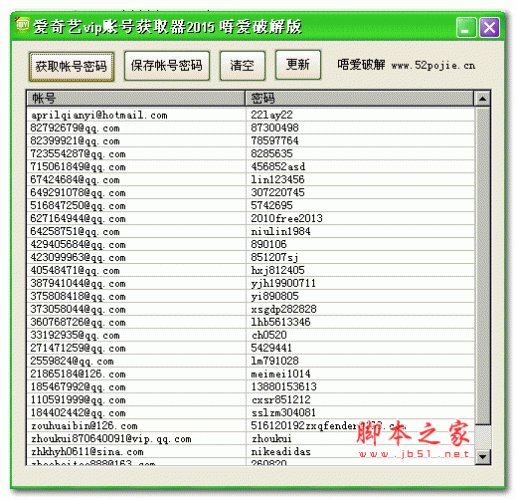516x500 pixels.
Task: Select account 516847250@qq.com
Action: pyautogui.click(x=78, y=206)
